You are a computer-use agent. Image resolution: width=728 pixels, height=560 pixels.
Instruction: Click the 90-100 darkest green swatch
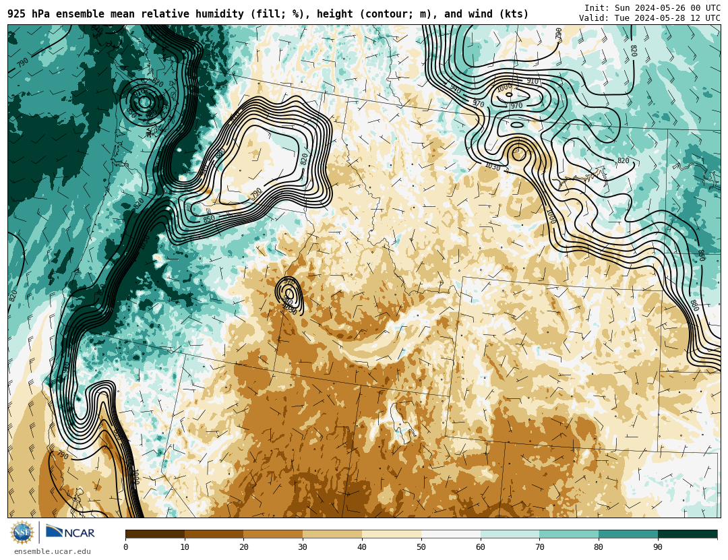pos(688,534)
